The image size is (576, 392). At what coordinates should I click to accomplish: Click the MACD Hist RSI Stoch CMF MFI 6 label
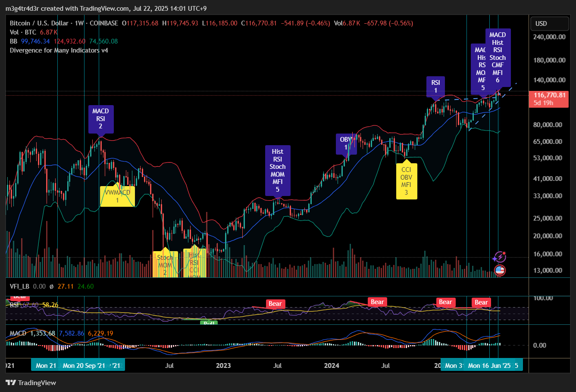point(498,57)
